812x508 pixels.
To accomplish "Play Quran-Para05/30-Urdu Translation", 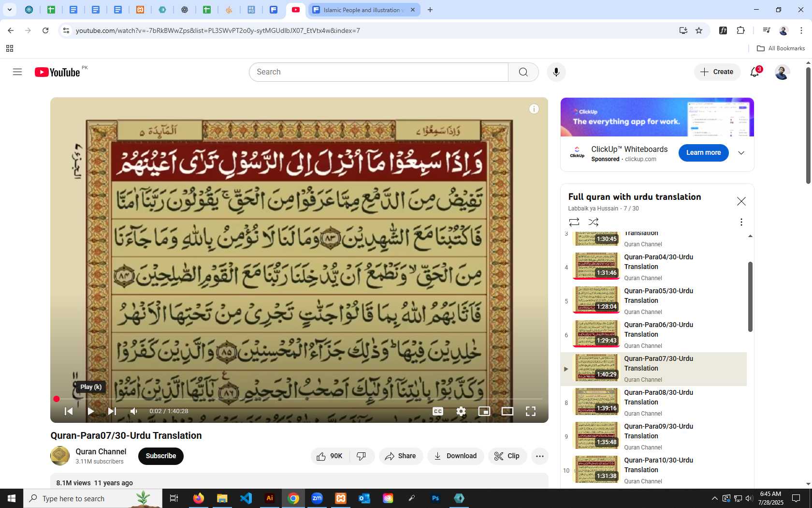I will coord(653,301).
